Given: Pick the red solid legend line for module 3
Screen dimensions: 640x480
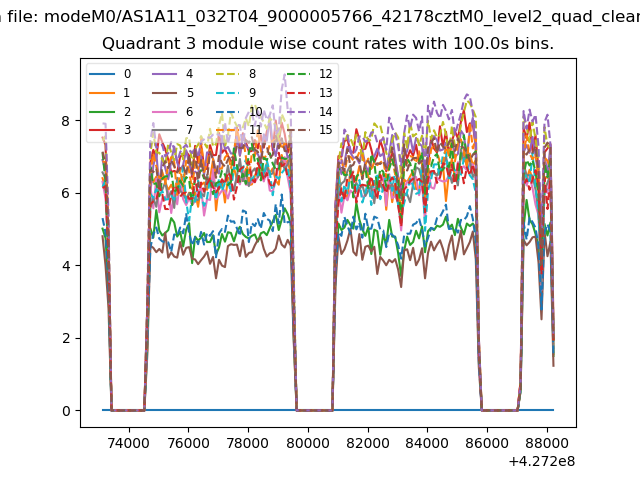Looking at the screenshot, I should pyautogui.click(x=103, y=130).
